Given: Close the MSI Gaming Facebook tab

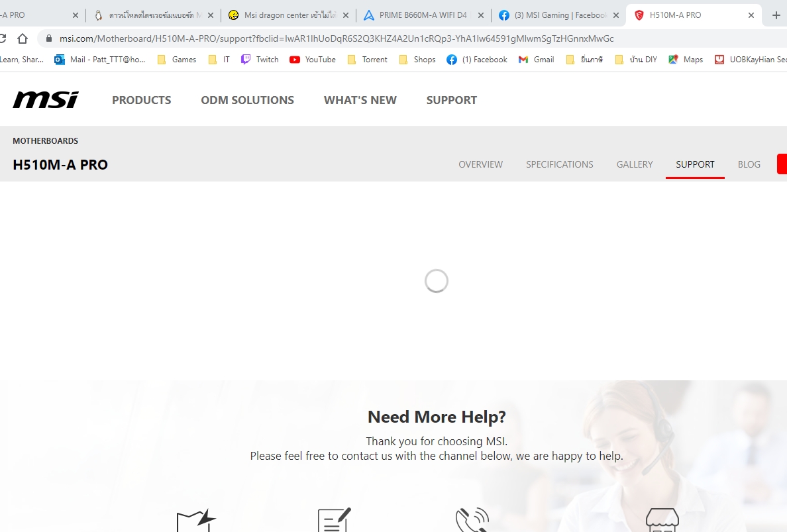Looking at the screenshot, I should [616, 15].
